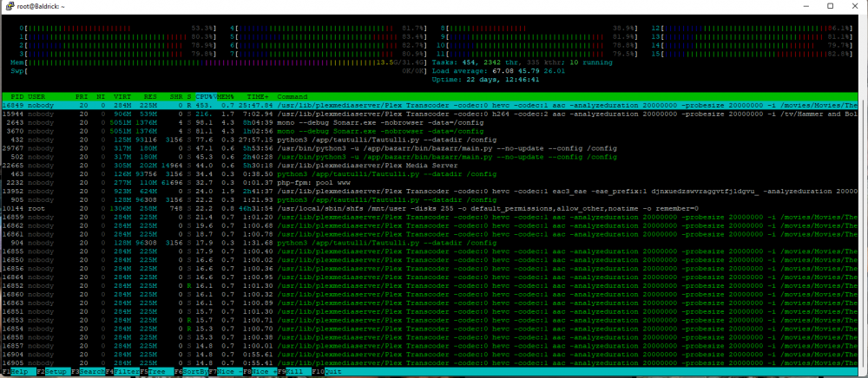This screenshot has width=868, height=378.
Task: Select eac3_eae Plex Transcoder PID 13952
Action: click(430, 192)
